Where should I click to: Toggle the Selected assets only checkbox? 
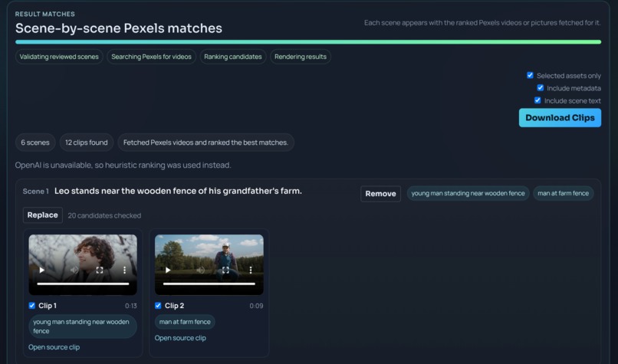[x=530, y=75]
